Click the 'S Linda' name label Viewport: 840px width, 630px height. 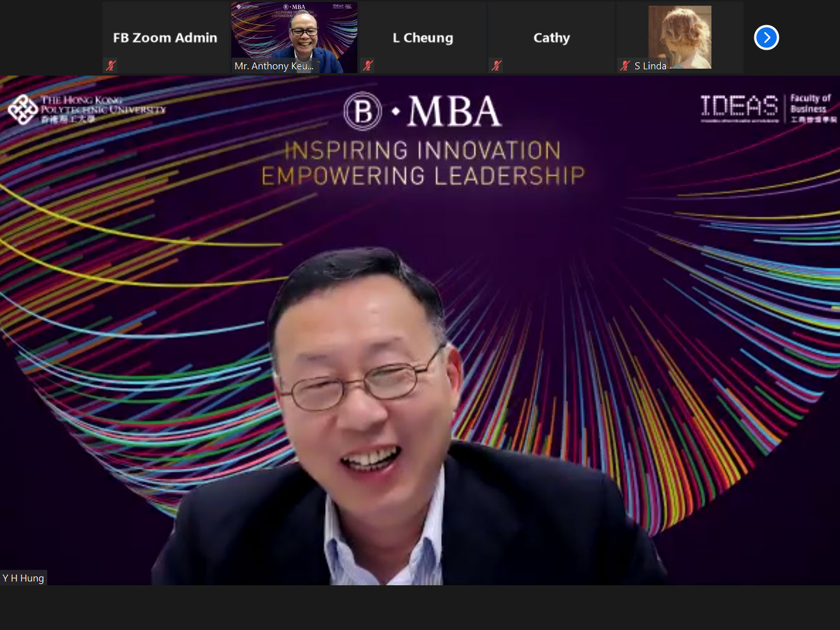click(x=650, y=66)
